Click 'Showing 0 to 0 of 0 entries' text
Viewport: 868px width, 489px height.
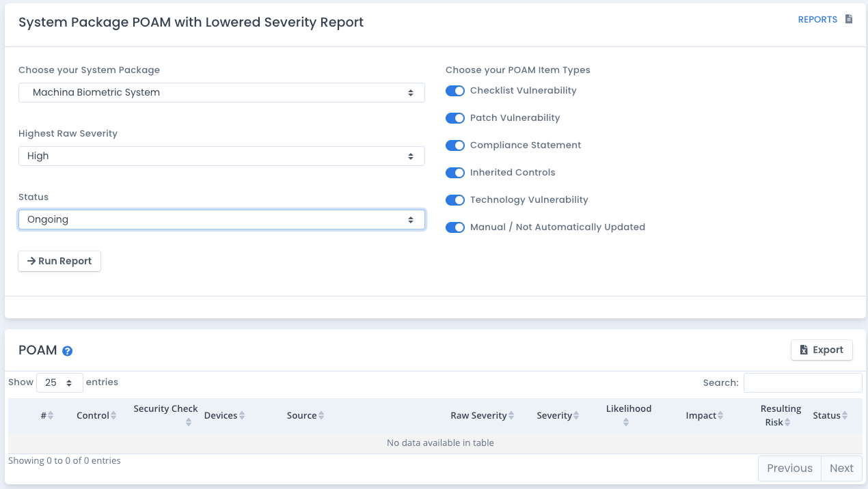point(64,461)
